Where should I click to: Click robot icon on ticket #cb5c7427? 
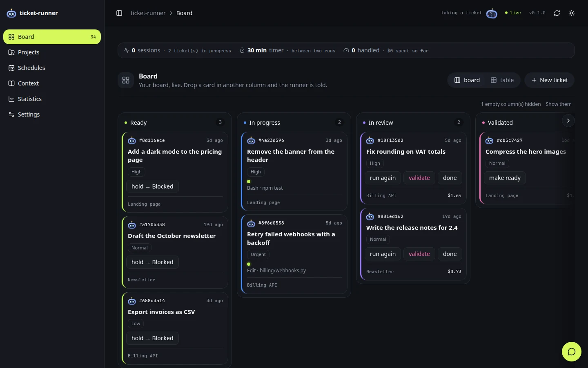490,140
